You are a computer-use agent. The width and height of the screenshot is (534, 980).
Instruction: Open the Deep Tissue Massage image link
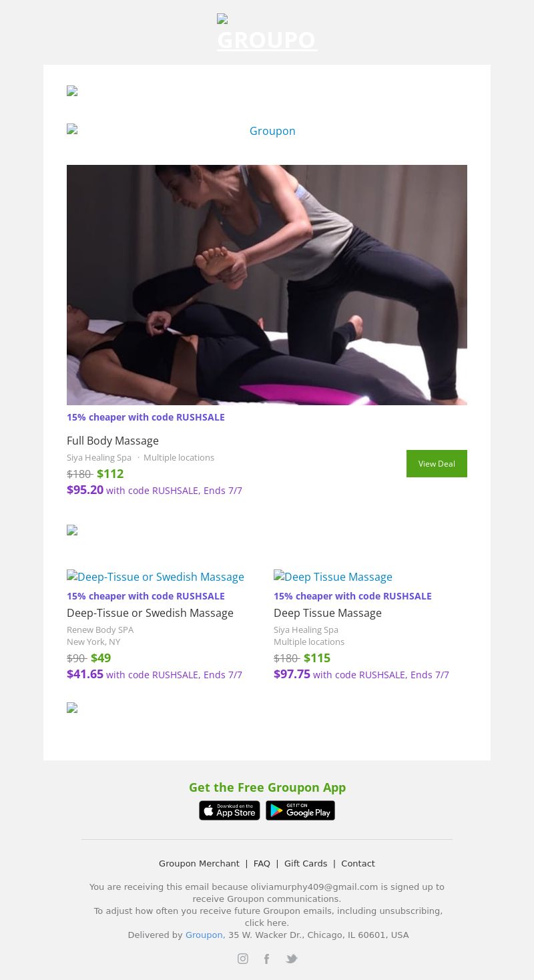[333, 577]
